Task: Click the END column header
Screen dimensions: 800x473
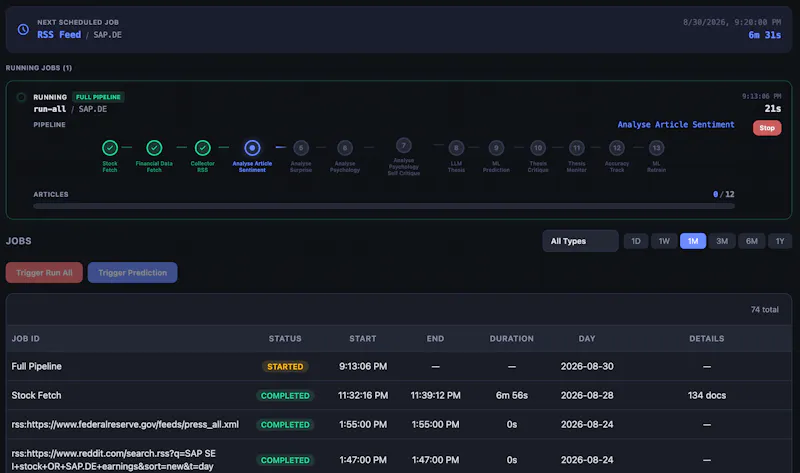Action: (435, 338)
